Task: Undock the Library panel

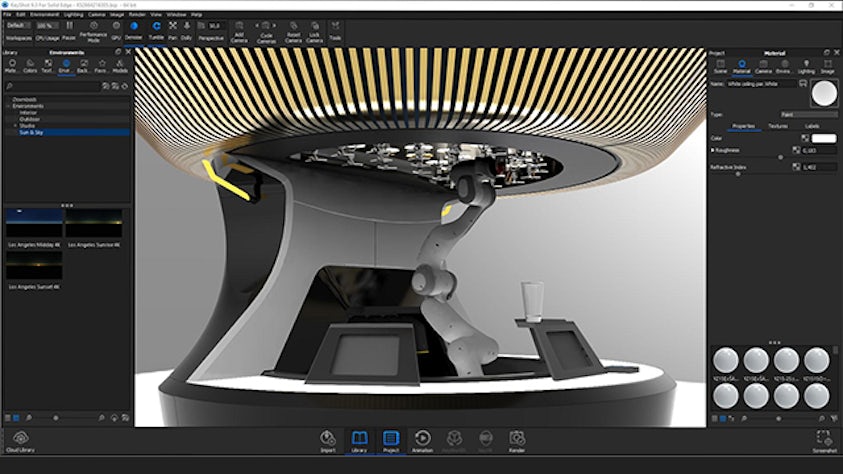Action: [x=118, y=52]
